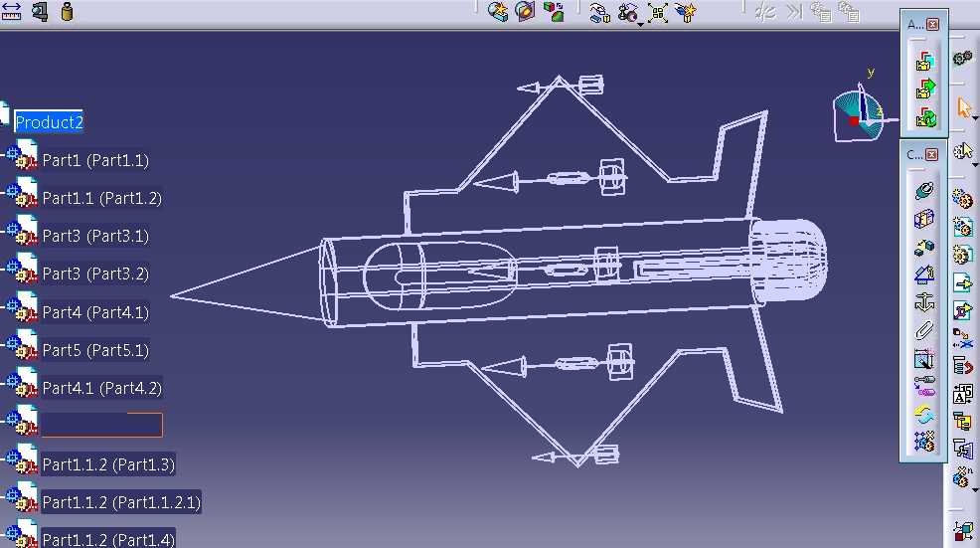The width and height of the screenshot is (980, 548).
Task: Apply Fix Together paperclip constraint
Action: (x=923, y=330)
